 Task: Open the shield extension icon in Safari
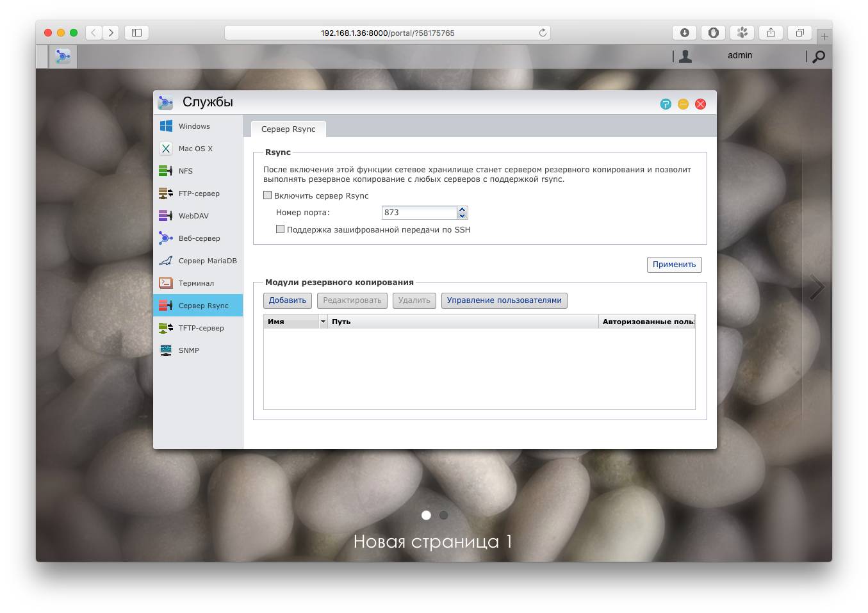(713, 33)
